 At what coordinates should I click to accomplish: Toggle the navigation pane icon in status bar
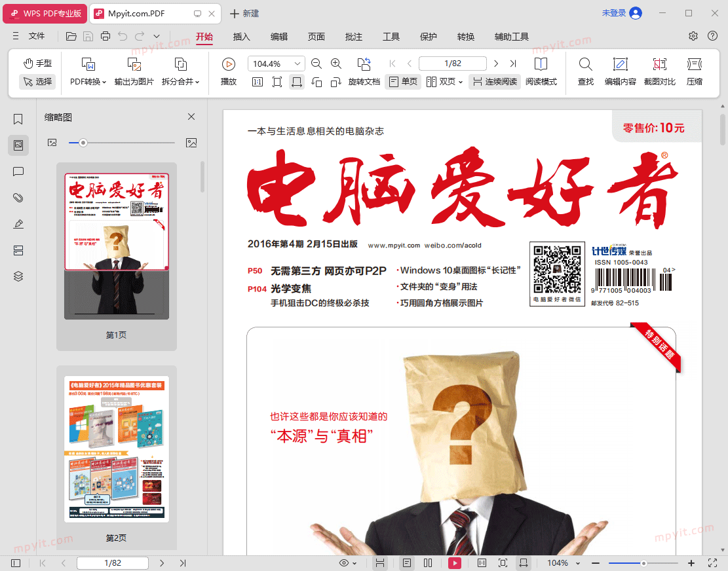click(15, 562)
